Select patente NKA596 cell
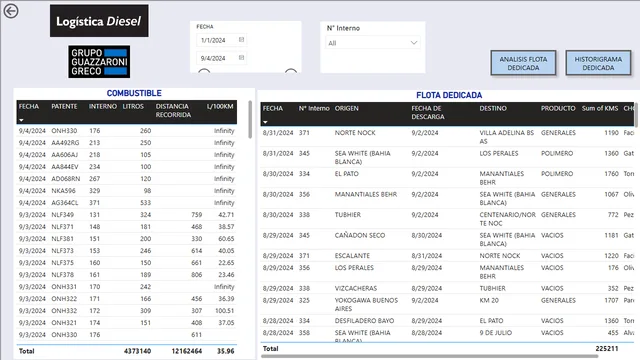 [x=63, y=191]
